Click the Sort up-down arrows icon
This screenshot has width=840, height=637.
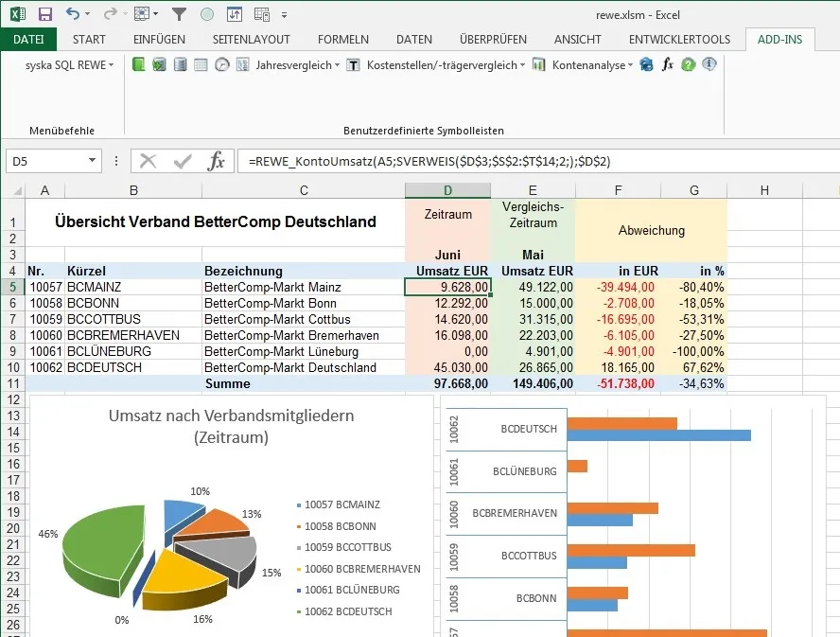[x=234, y=14]
